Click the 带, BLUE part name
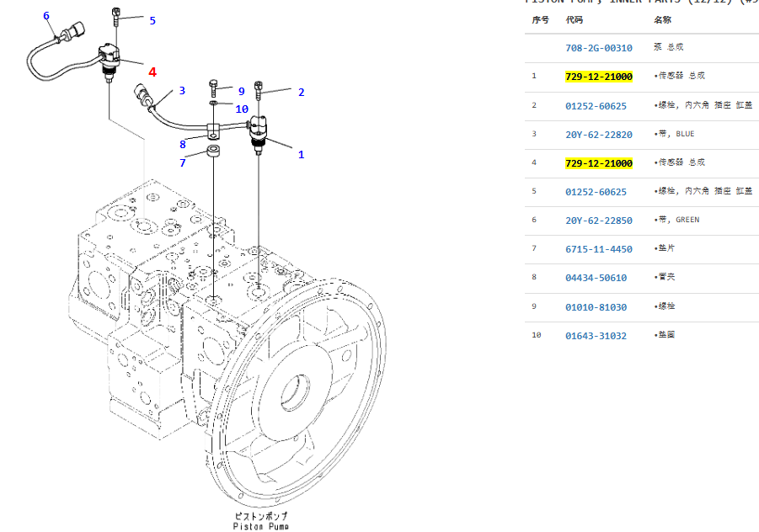The height and width of the screenshot is (532, 759). [674, 134]
